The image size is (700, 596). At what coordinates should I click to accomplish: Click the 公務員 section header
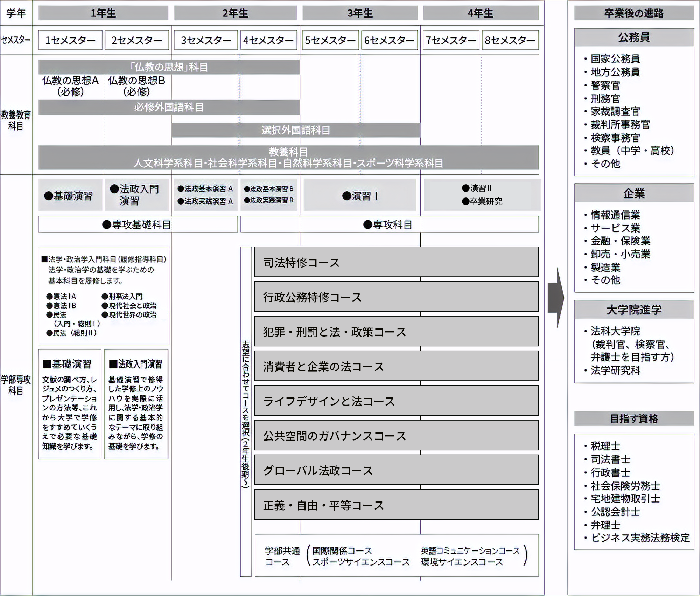tap(634, 37)
